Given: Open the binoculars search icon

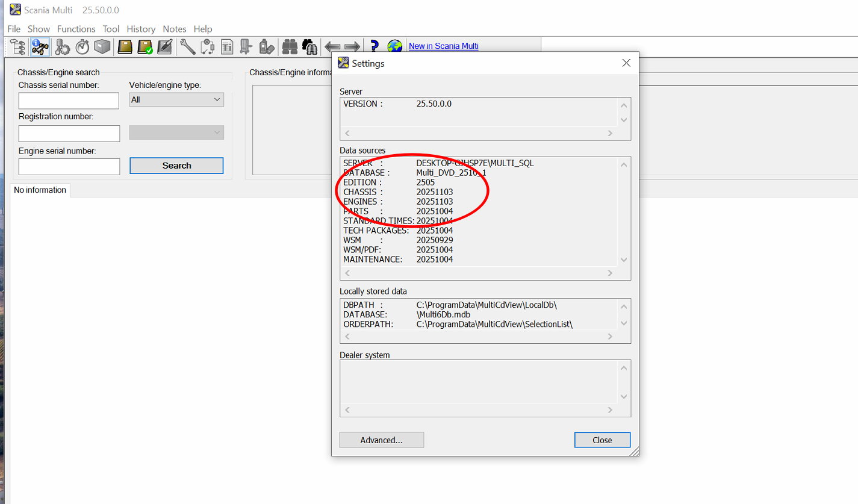Looking at the screenshot, I should [290, 46].
